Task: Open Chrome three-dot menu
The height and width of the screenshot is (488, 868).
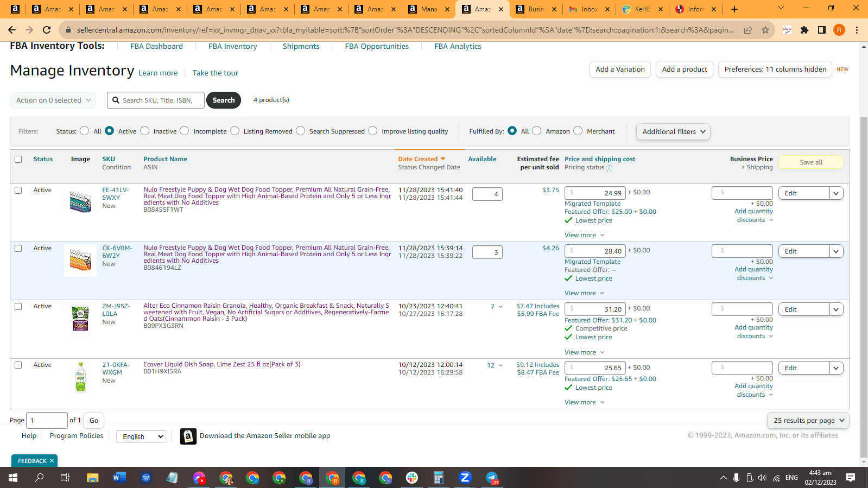Action: click(x=857, y=30)
